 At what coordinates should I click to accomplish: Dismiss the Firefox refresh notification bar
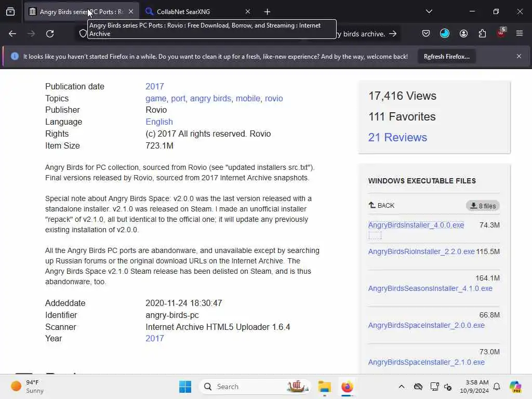[519, 56]
